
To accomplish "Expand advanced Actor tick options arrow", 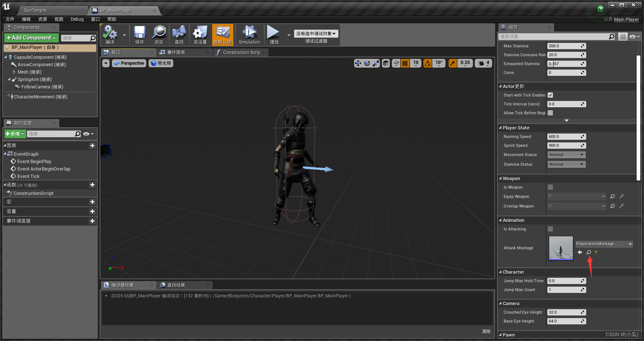I will (567, 121).
